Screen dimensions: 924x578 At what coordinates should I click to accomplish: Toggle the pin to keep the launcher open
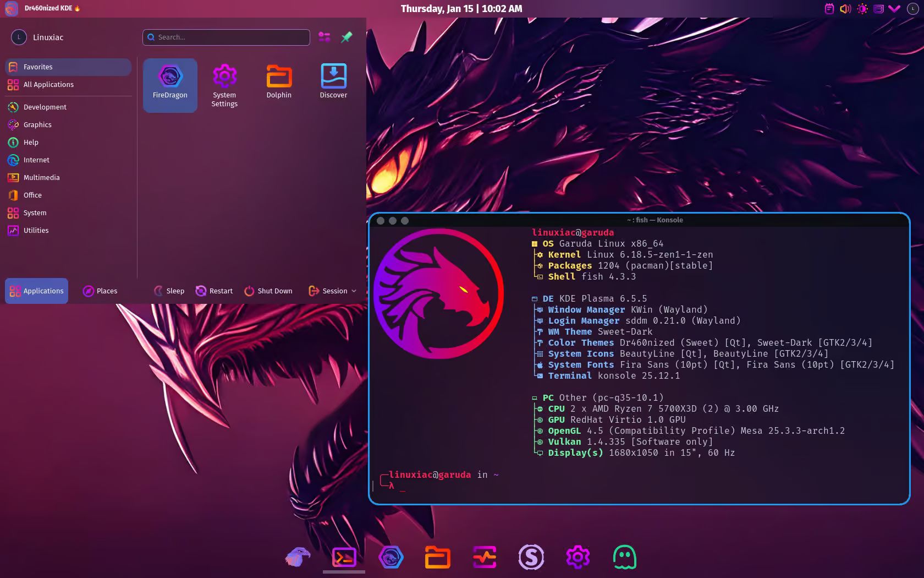(346, 37)
